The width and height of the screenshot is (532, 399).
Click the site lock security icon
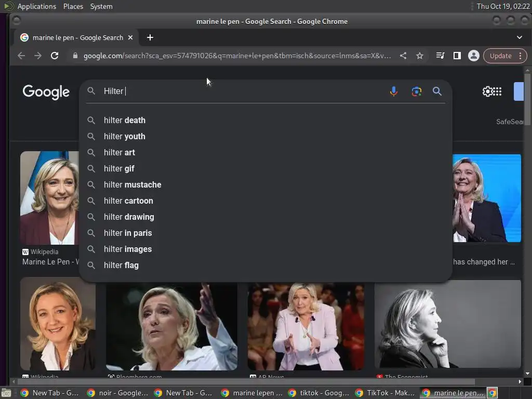75,56
